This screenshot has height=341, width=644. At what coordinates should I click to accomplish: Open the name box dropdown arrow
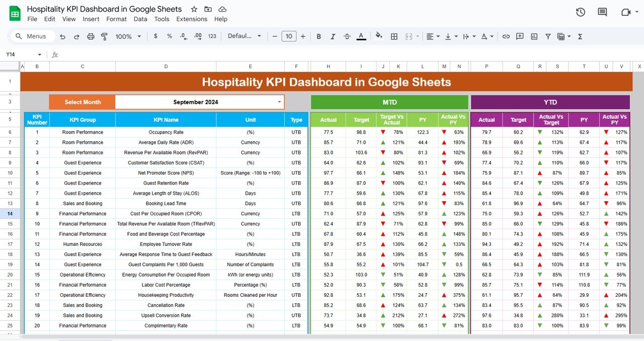(x=40, y=54)
